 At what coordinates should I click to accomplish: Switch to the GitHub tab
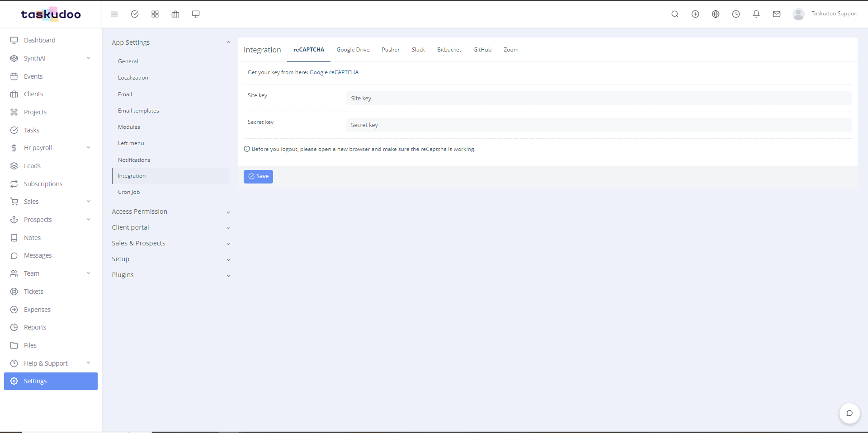point(482,50)
